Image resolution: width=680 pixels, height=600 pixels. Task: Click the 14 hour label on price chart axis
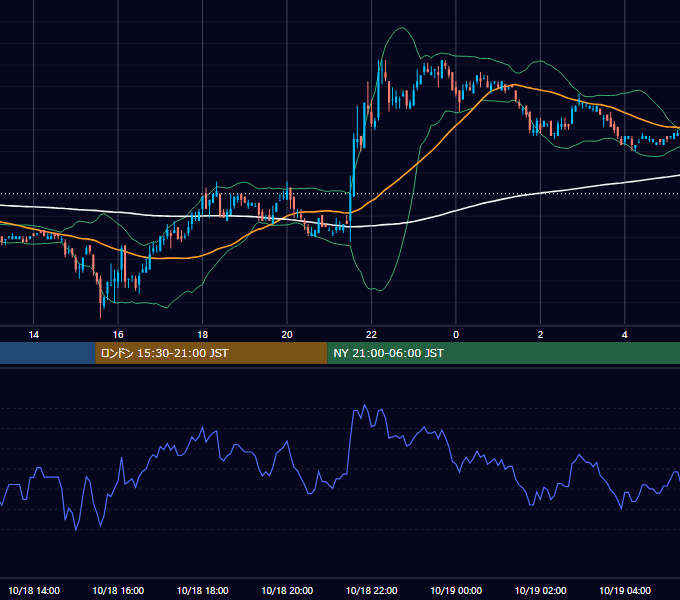pyautogui.click(x=33, y=335)
